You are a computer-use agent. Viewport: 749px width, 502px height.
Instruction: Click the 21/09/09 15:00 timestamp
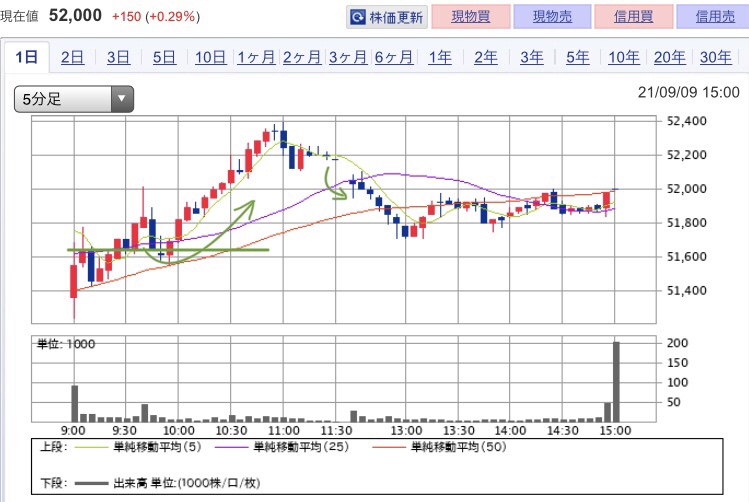(x=688, y=92)
